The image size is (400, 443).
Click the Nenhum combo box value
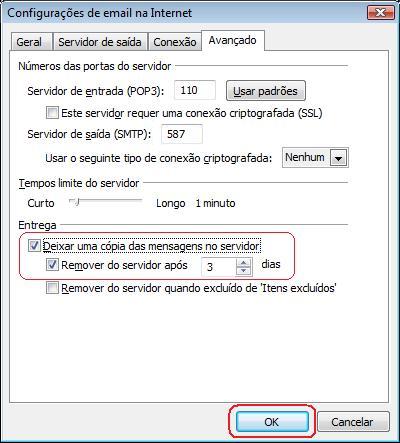pos(305,157)
